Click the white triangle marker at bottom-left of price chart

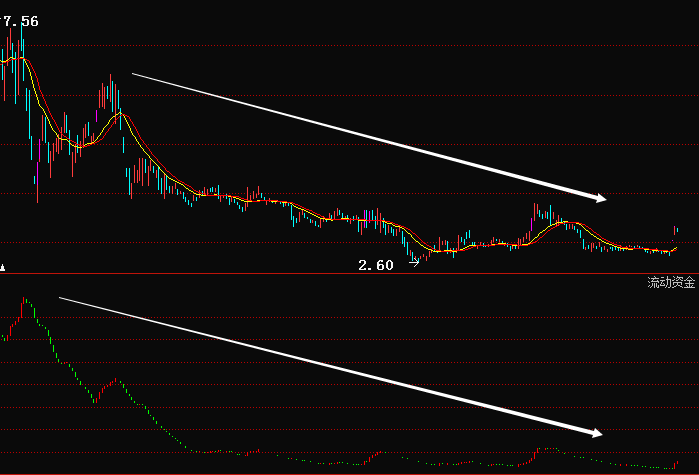point(3,268)
